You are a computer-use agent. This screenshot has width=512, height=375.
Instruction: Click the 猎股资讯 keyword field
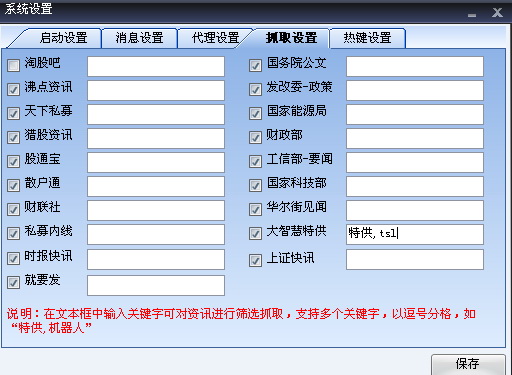[x=156, y=138]
